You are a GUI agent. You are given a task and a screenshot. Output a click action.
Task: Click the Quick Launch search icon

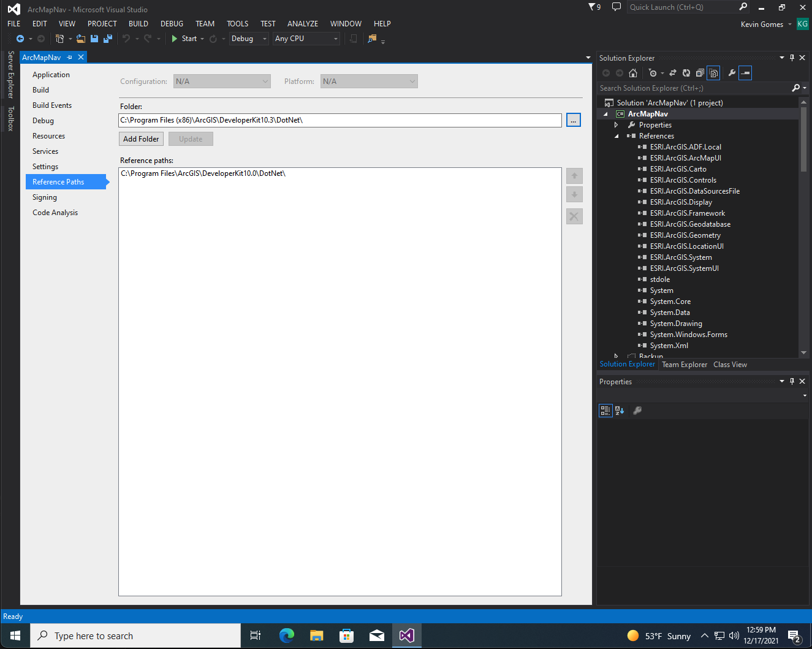[x=743, y=7]
